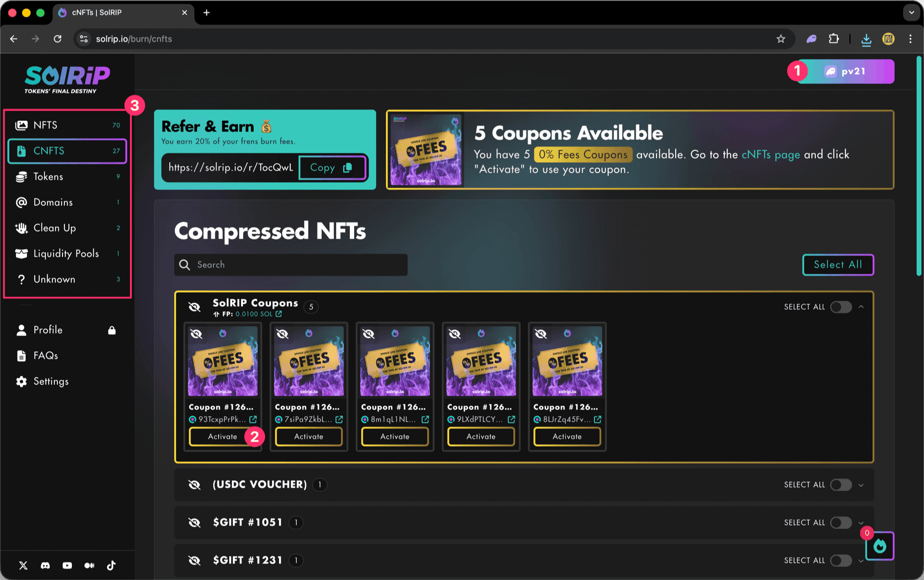
Task: Open the browser profile avatar
Action: click(888, 39)
